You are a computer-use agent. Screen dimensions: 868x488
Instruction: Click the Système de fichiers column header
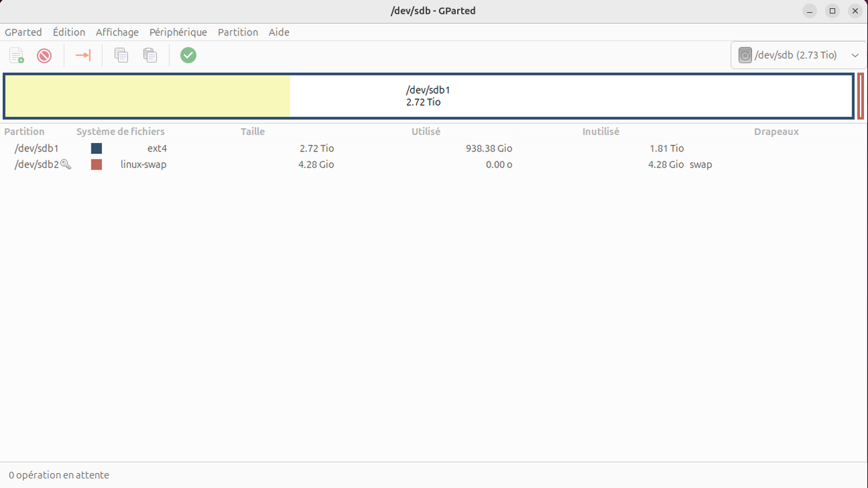click(x=121, y=132)
